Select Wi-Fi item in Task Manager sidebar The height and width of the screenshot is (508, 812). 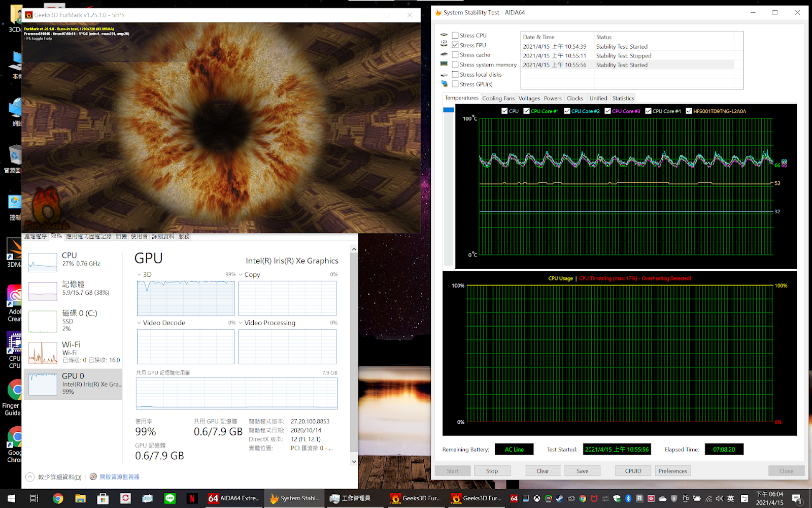coord(73,352)
